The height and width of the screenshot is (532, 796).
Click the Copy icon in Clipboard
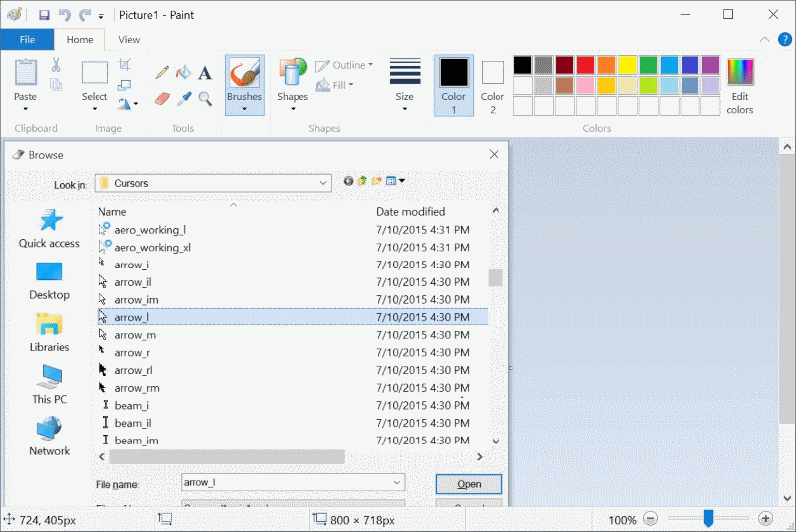click(x=56, y=85)
